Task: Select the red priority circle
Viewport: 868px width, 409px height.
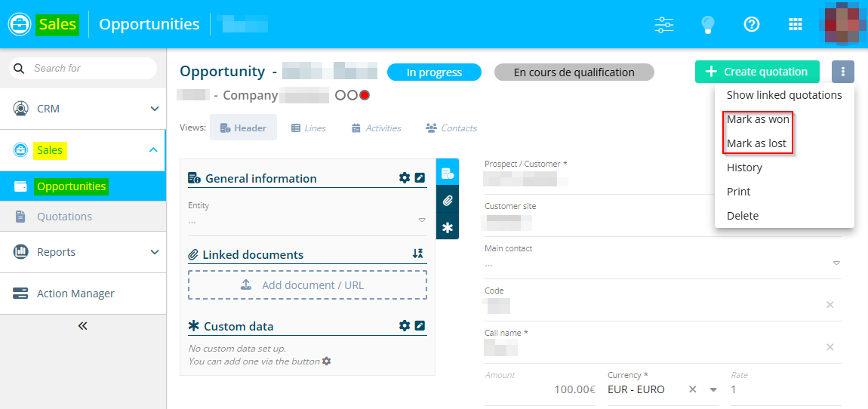Action: coord(365,96)
